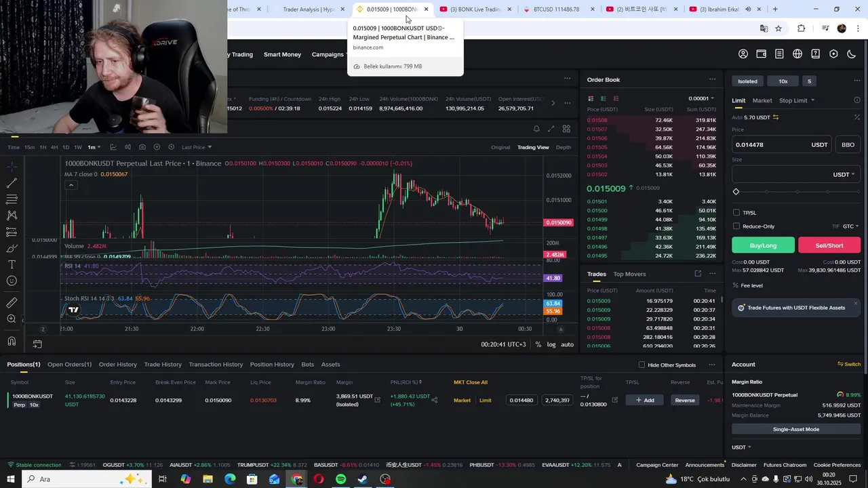This screenshot has height=488, width=868.
Task: Show order book sell orders only
Action: click(616, 98)
